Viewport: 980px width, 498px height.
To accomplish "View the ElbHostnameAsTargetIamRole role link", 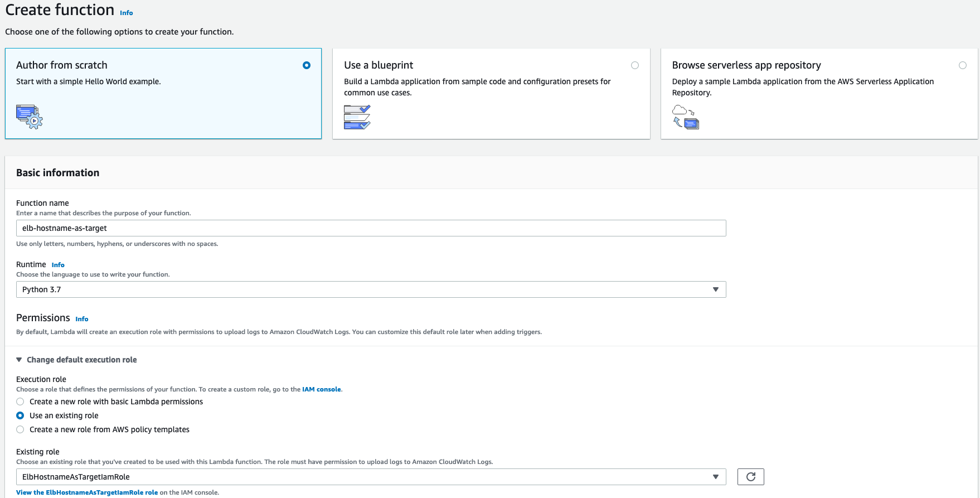I will point(87,492).
